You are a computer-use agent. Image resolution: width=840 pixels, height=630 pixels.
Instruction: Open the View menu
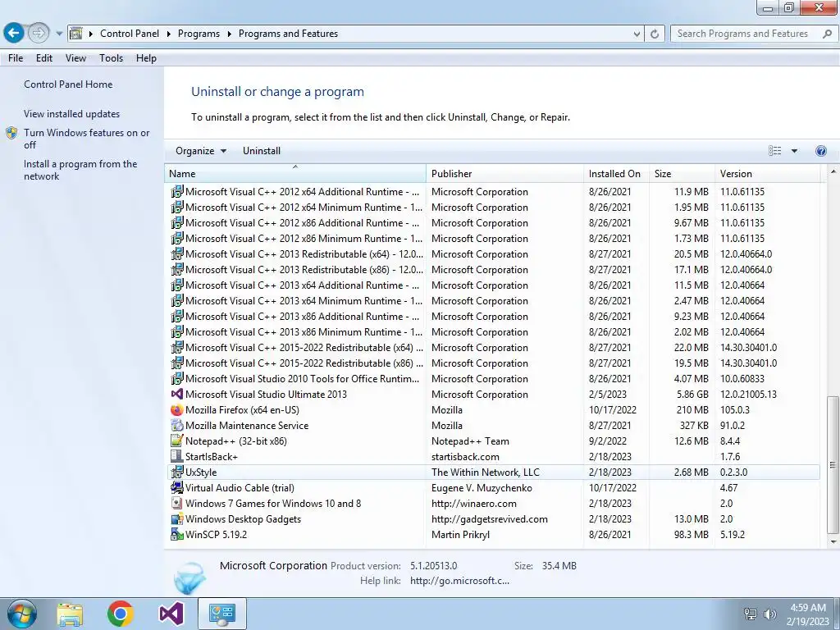pos(75,58)
